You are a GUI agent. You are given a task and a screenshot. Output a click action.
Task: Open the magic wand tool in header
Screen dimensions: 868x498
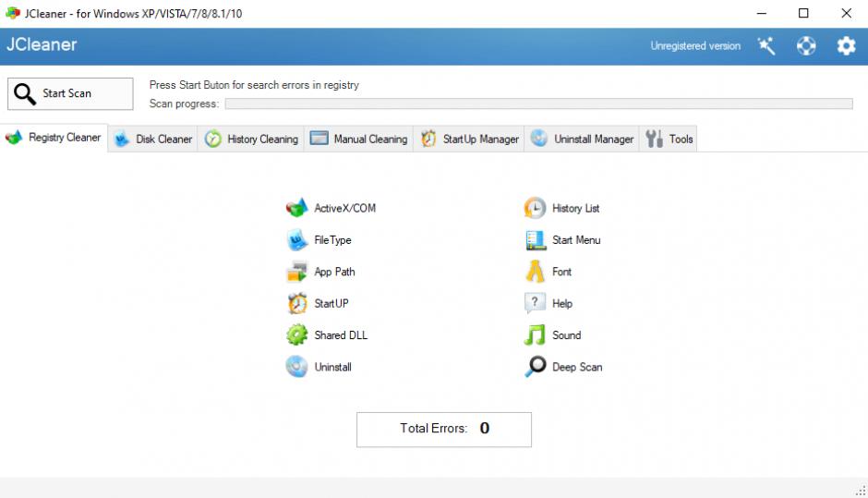[x=766, y=46]
